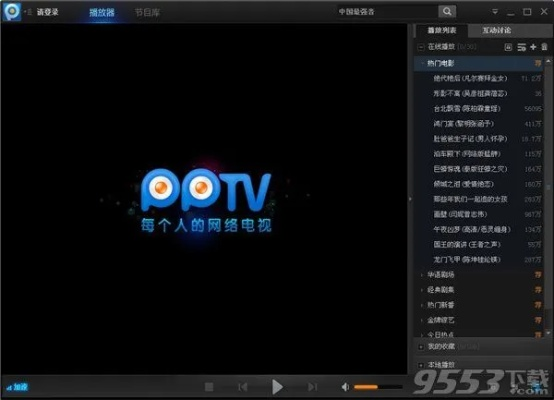Screen dimensions: 554x400
Task: Click the PPTV logo icon in title bar
Action: point(12,11)
